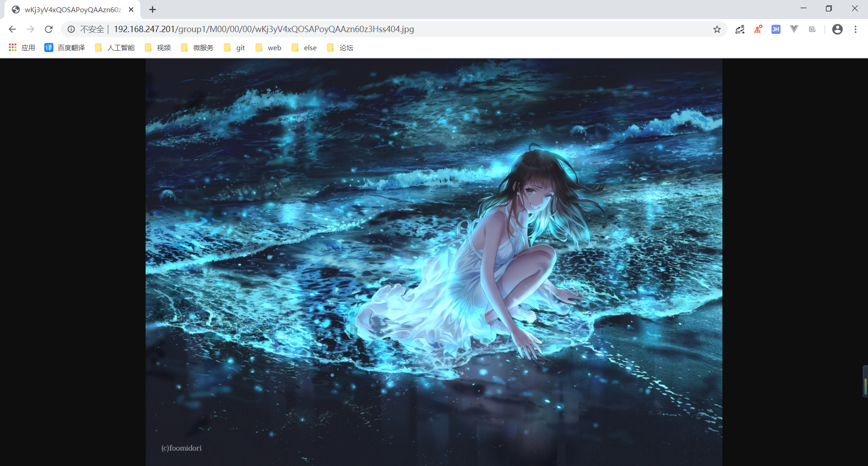This screenshot has height=466, width=868.
Task: View site info for the not-secure page
Action: coord(71,29)
